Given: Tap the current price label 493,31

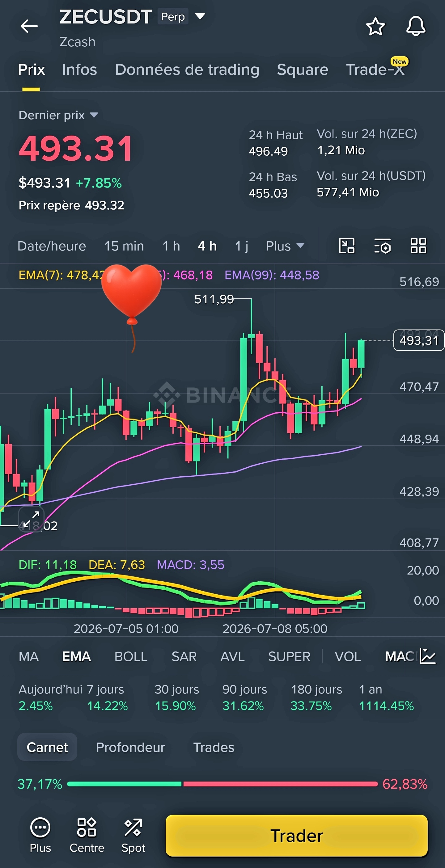Looking at the screenshot, I should (x=419, y=340).
